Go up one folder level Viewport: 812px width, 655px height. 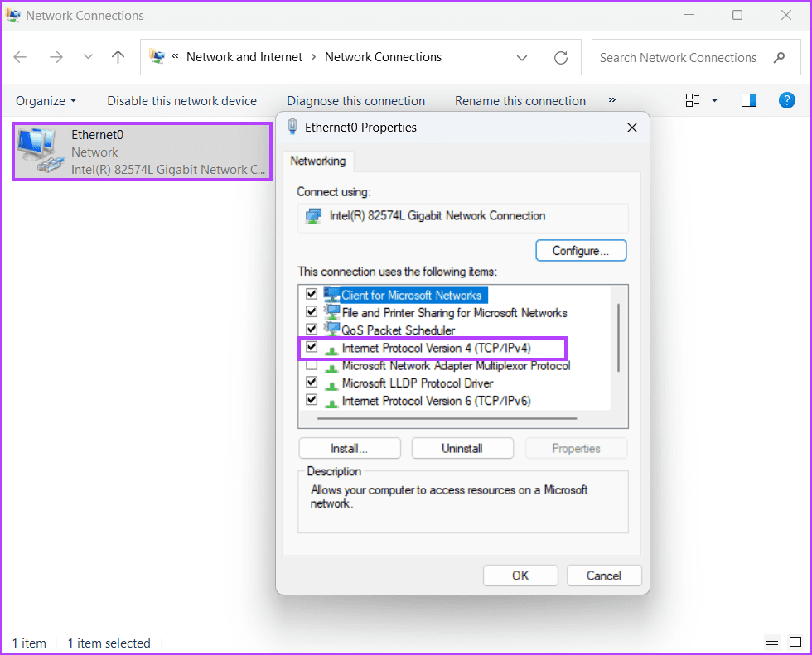click(118, 57)
